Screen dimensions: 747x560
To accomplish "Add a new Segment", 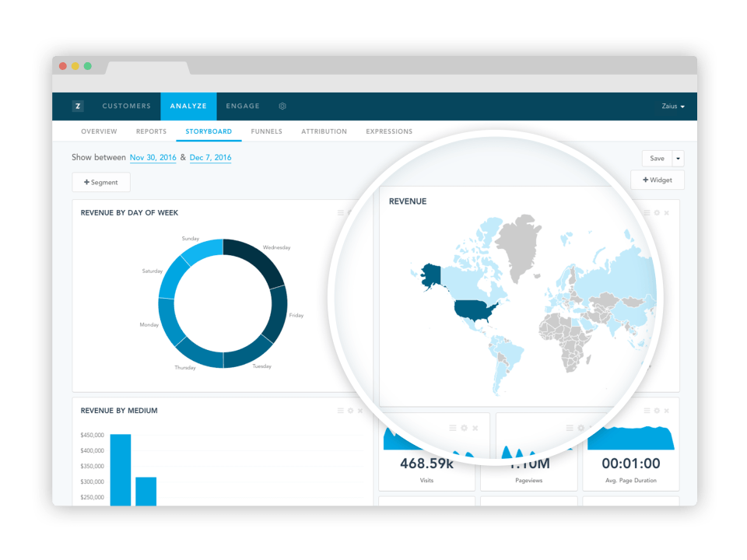I will pyautogui.click(x=101, y=182).
